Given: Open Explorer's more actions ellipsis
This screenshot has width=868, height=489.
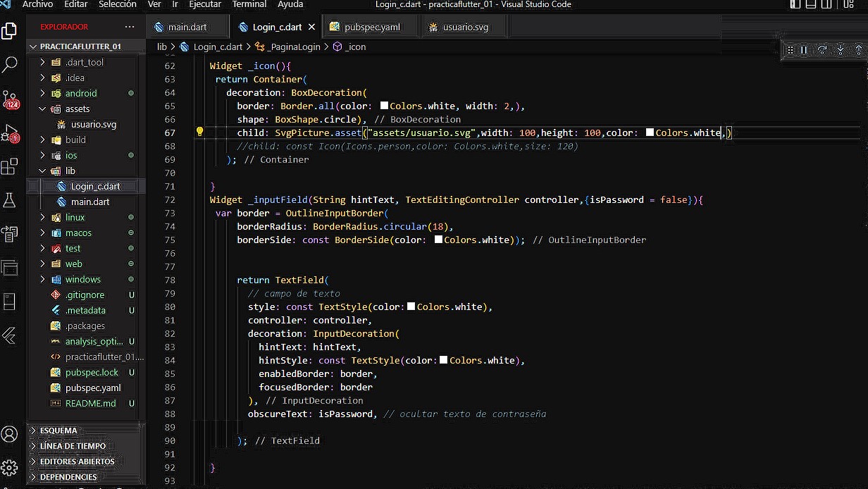Looking at the screenshot, I should [x=129, y=27].
